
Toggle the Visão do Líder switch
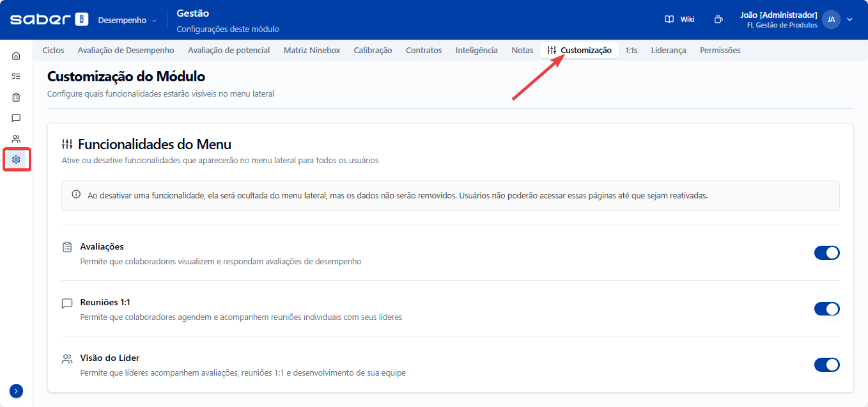click(826, 365)
